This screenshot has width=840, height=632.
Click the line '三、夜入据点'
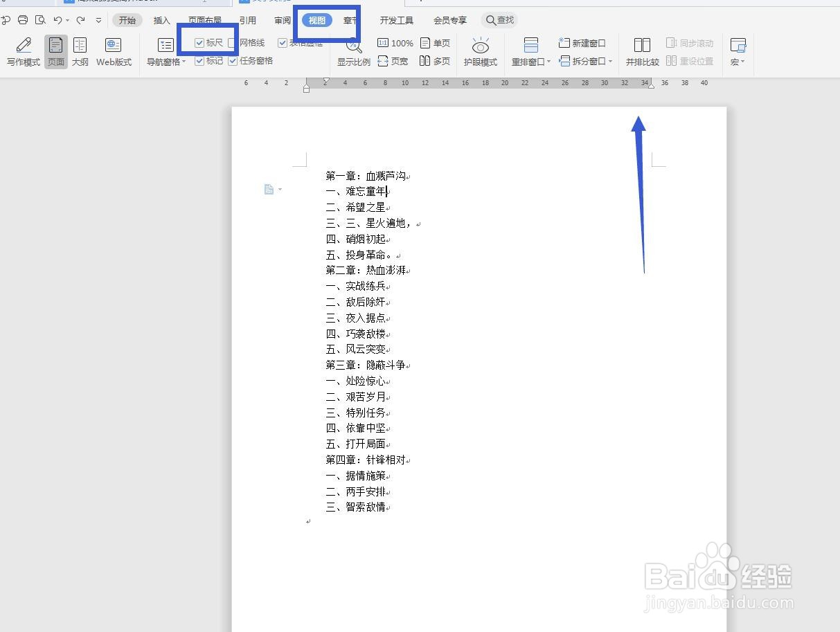pyautogui.click(x=356, y=318)
